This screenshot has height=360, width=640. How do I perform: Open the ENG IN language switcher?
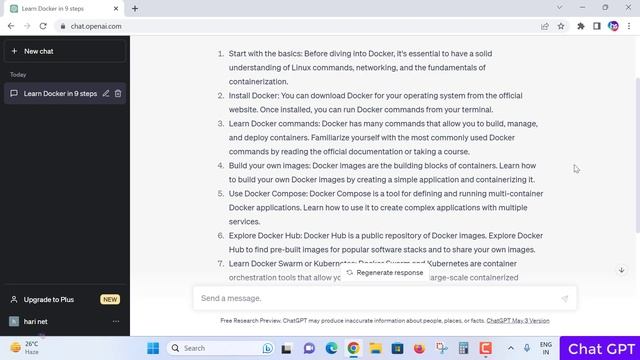(x=546, y=348)
